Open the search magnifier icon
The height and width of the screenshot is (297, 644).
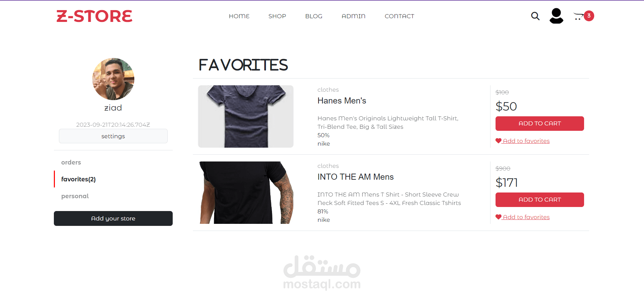[535, 16]
